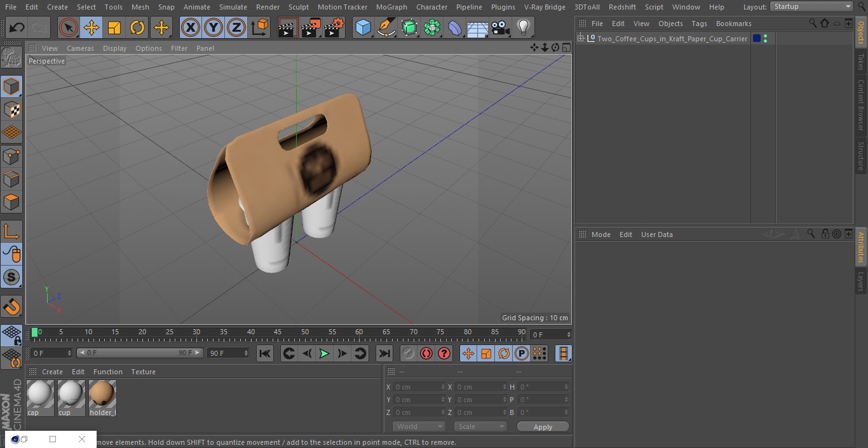This screenshot has width=868, height=448.
Task: Record active objects keyframe
Action: pyautogui.click(x=409, y=353)
